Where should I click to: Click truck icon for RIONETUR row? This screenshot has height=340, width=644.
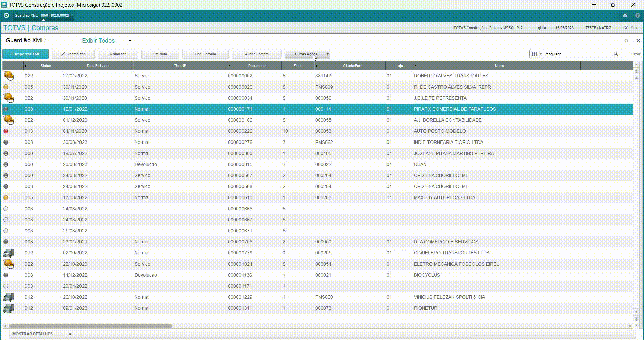[9, 308]
